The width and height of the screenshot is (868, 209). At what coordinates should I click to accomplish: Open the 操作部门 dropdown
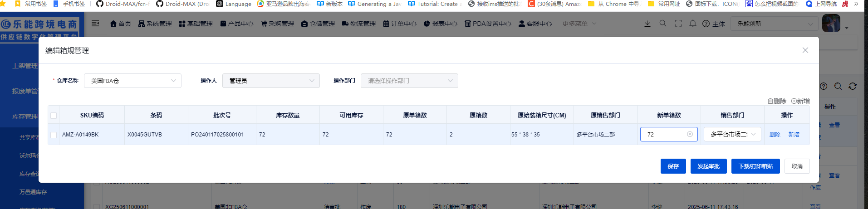coord(409,81)
